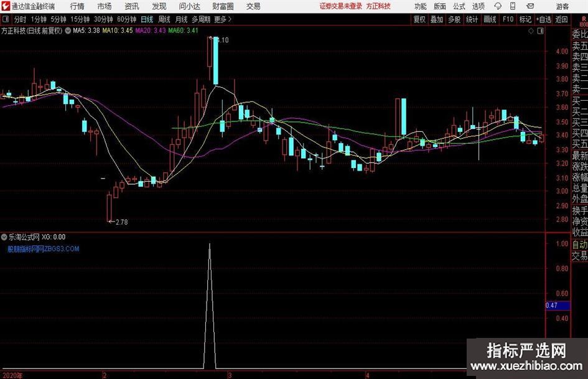Open the 选项 menu
The image size is (588, 379).
coord(478,6)
